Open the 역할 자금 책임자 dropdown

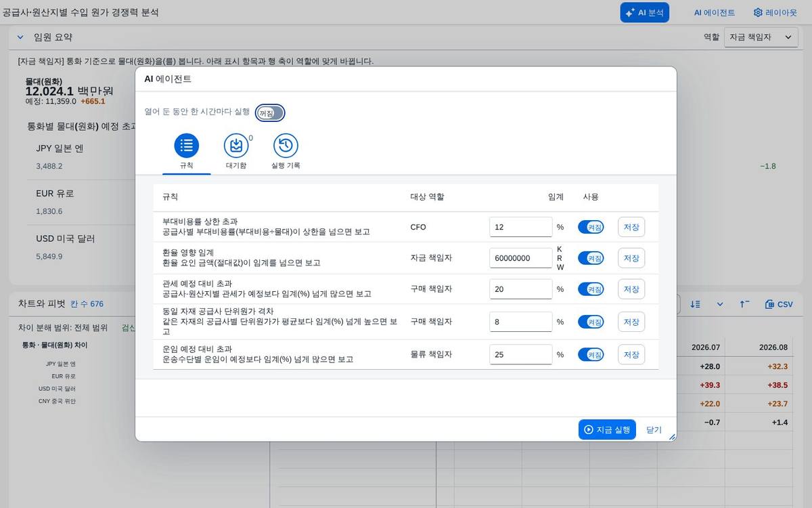761,37
